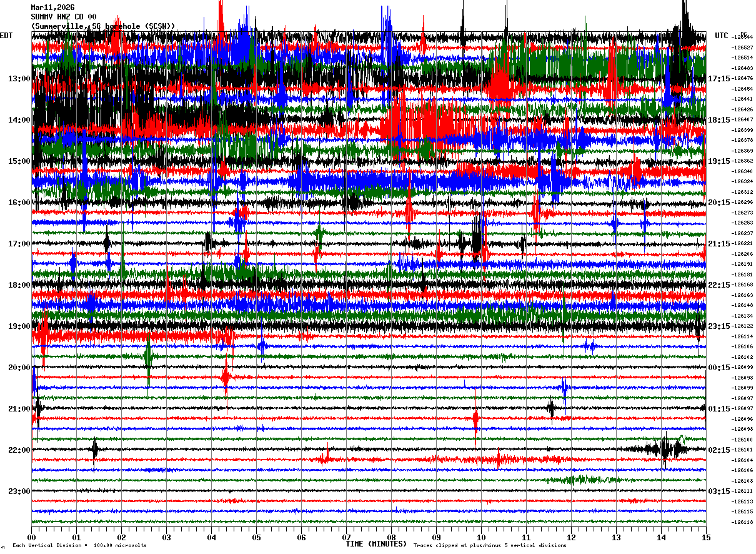Click the DC offset value -126483
The width and height of the screenshot is (756, 554).
coord(742,68)
